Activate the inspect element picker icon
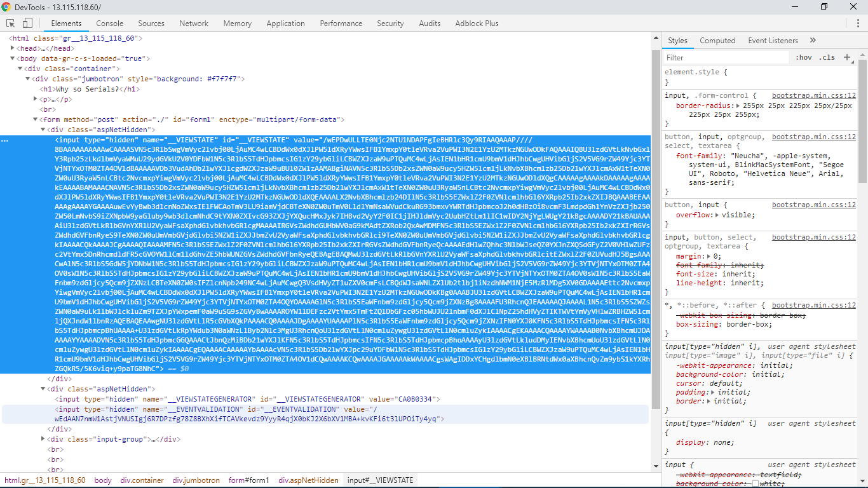This screenshot has width=868, height=488. [11, 24]
